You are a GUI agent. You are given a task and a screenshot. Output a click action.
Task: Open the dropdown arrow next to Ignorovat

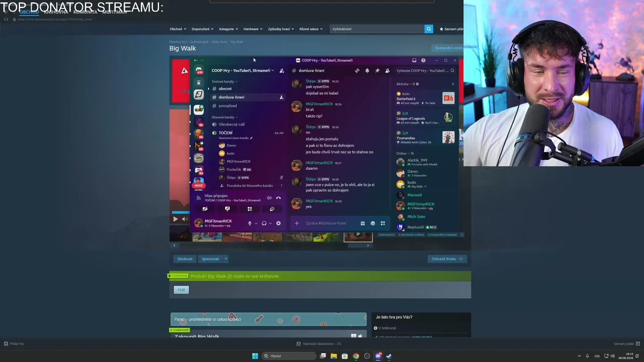[x=225, y=259]
